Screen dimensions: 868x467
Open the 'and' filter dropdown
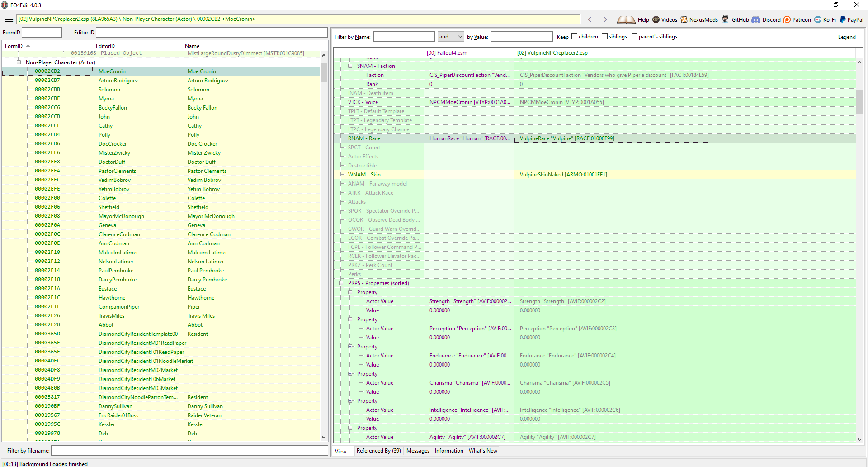click(451, 37)
